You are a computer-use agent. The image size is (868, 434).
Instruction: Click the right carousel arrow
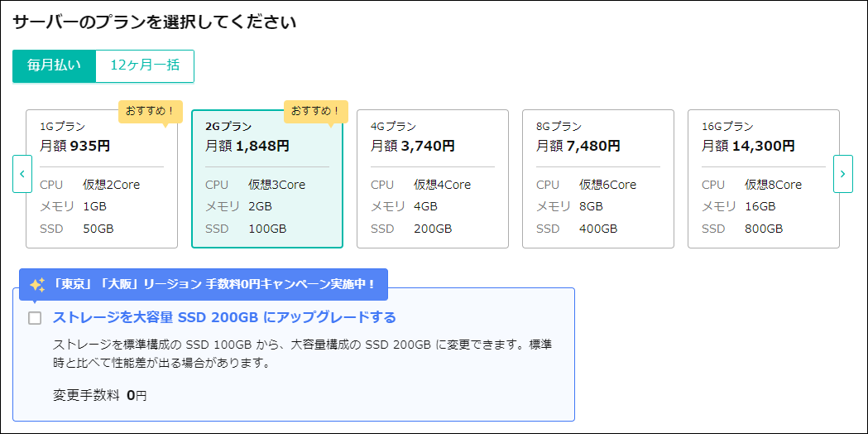tap(842, 174)
